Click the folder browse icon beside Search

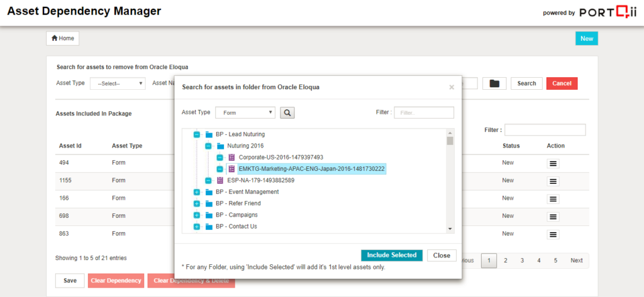[x=494, y=84]
